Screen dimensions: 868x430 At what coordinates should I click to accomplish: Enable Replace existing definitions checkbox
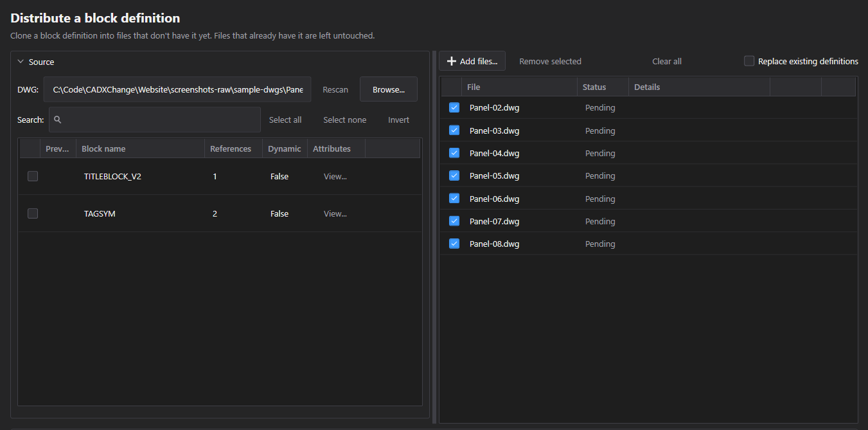749,61
